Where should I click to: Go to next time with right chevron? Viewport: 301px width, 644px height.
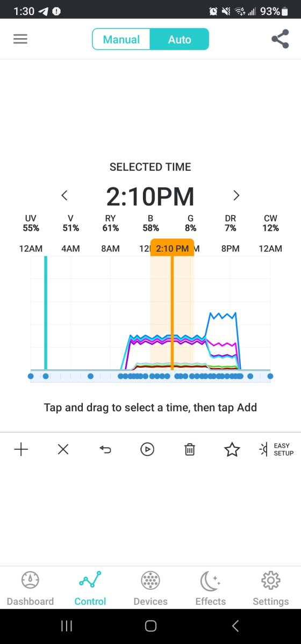(236, 195)
